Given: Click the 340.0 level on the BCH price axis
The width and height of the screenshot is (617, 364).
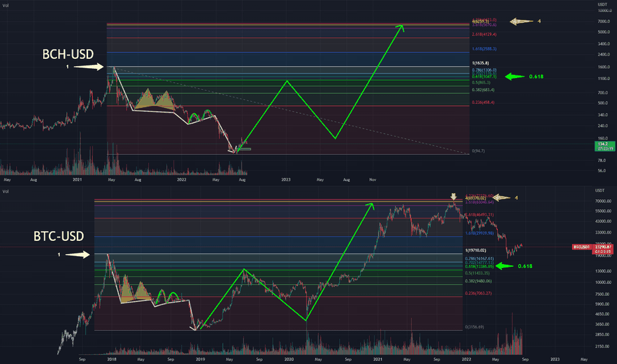Looking at the screenshot, I should point(603,115).
